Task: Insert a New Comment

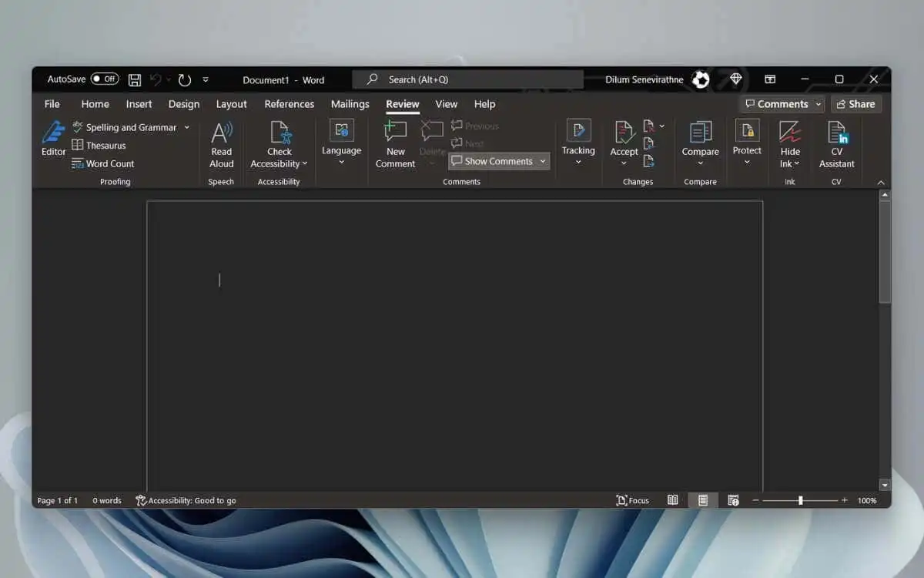Action: [x=395, y=143]
